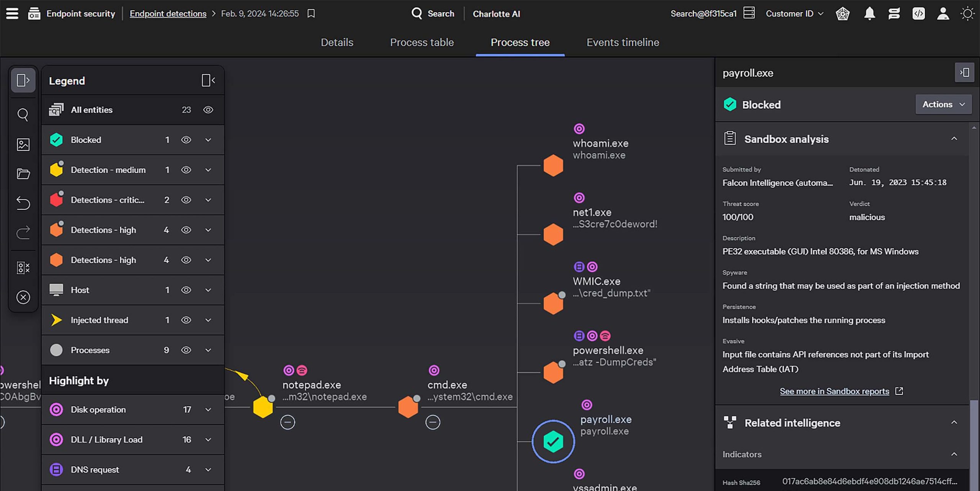
Task: Switch to the Details tab
Action: point(337,42)
